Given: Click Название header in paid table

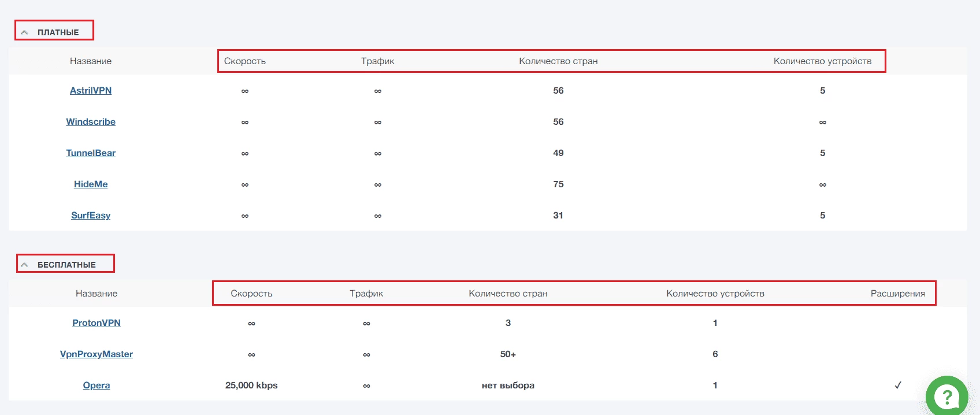Looking at the screenshot, I should 91,61.
